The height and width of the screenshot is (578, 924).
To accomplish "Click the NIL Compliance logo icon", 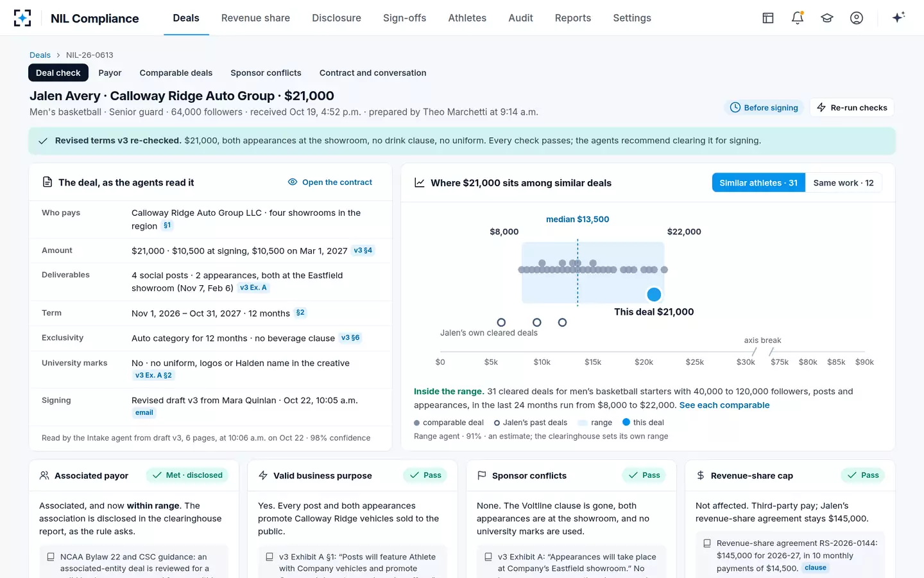I will 22,18.
